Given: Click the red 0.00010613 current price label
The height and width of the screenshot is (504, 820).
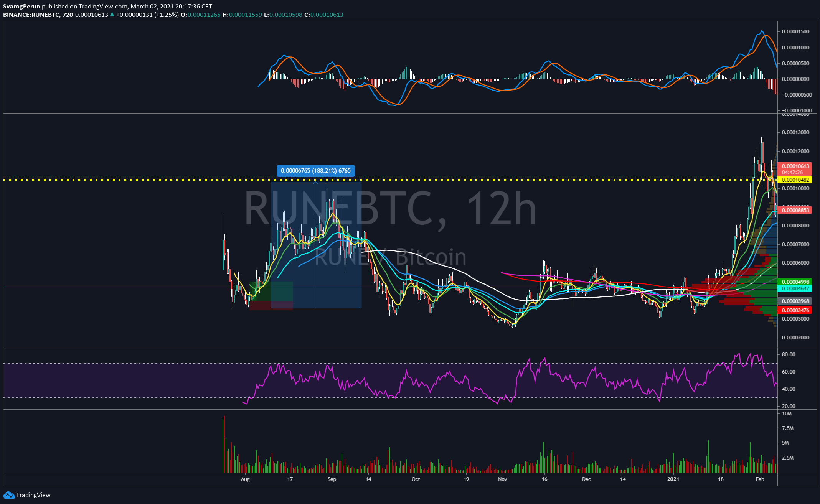Looking at the screenshot, I should coord(795,166).
